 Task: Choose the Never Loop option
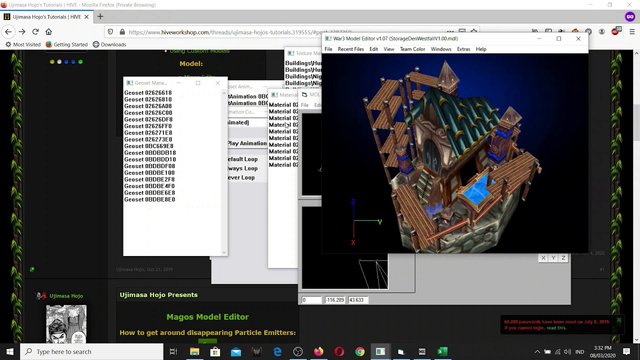tap(241, 178)
